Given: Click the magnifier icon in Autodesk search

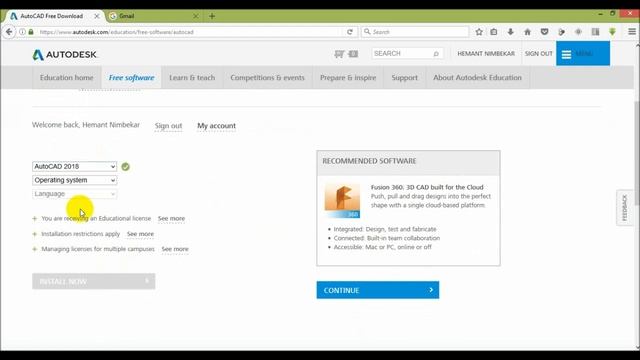Looking at the screenshot, I should pos(436,53).
